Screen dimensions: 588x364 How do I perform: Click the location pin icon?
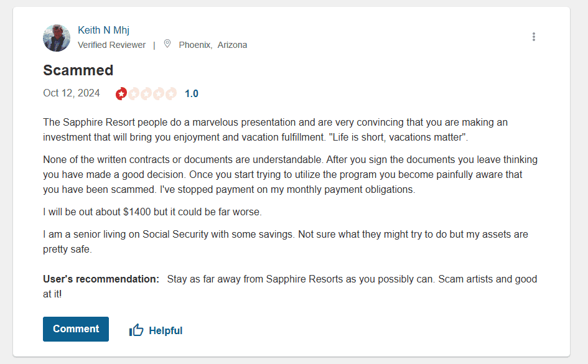pyautogui.click(x=167, y=44)
